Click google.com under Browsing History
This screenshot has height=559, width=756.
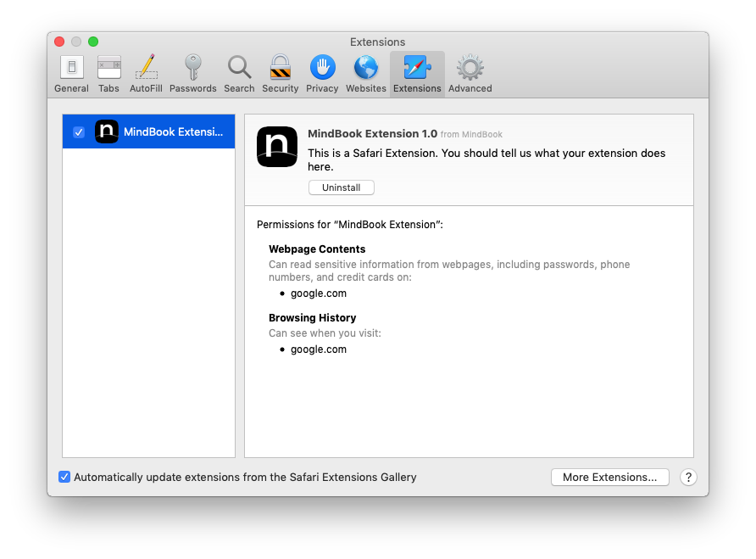tap(319, 349)
